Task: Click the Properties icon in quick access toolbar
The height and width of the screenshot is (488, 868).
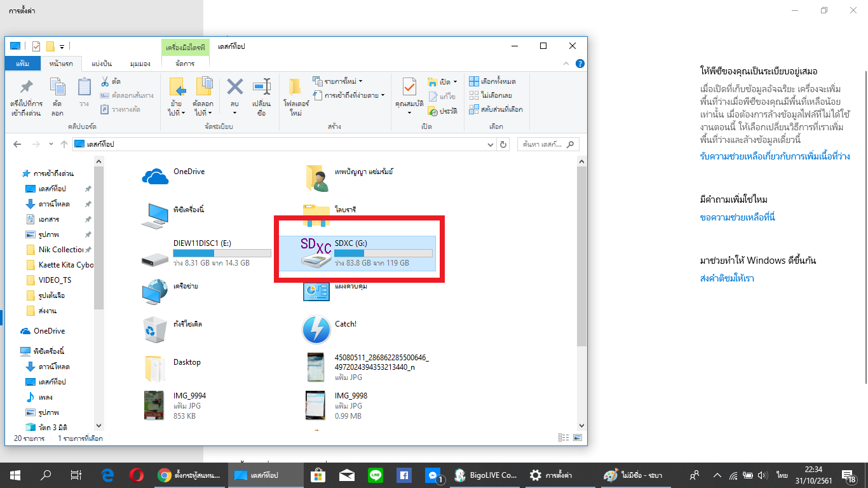Action: [36, 46]
